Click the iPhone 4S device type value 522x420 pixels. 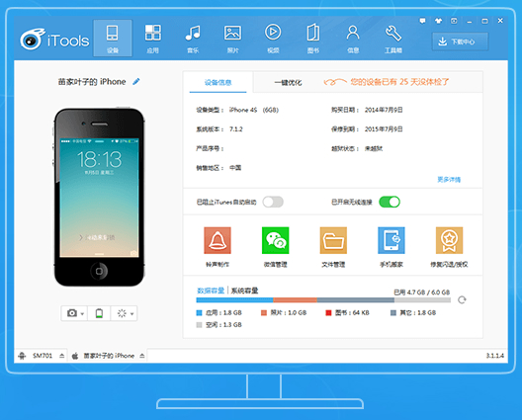254,110
